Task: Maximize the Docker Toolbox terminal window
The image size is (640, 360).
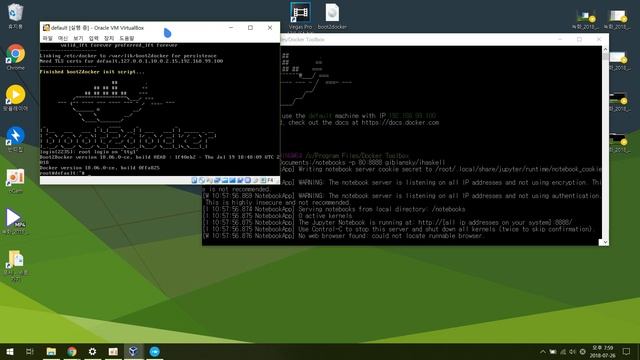Action: [579, 39]
